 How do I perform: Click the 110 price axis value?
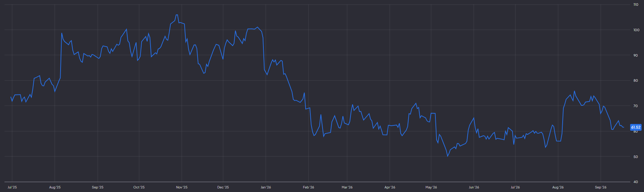pyautogui.click(x=636, y=5)
